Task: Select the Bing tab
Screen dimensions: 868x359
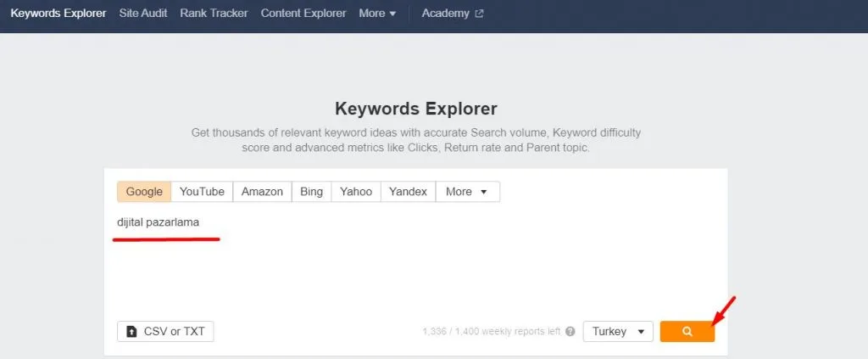Action: tap(311, 192)
